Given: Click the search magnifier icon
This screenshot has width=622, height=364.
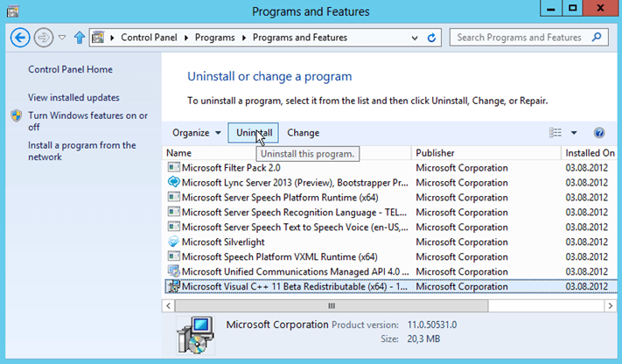Looking at the screenshot, I should 597,38.
